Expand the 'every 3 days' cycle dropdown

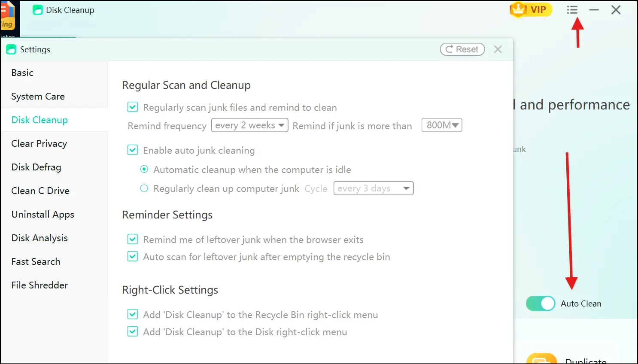(373, 188)
